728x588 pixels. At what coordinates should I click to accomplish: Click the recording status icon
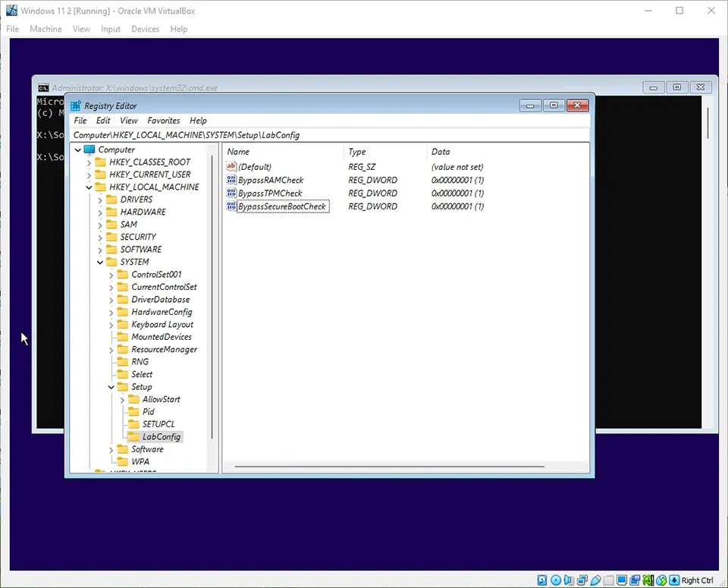coord(635,580)
